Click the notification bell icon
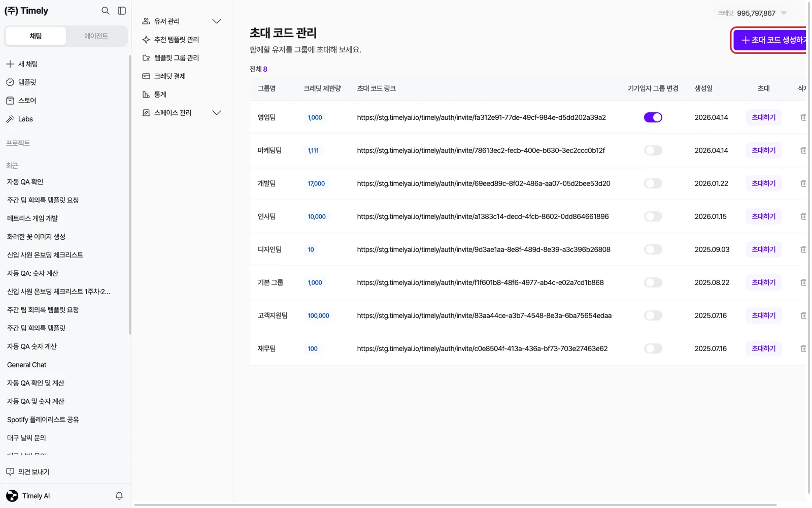812x508 pixels. (x=119, y=496)
